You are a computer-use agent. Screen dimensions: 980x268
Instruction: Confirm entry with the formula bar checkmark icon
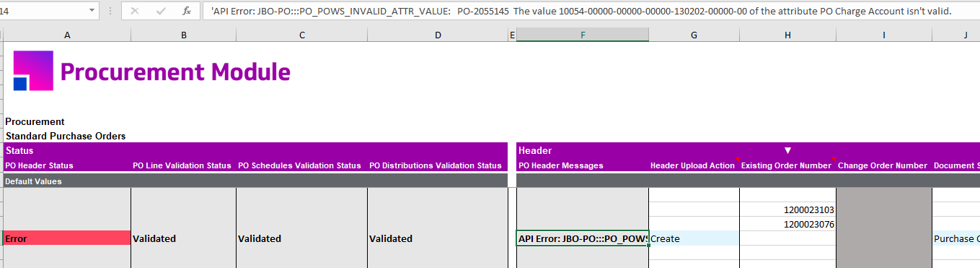coord(161,12)
